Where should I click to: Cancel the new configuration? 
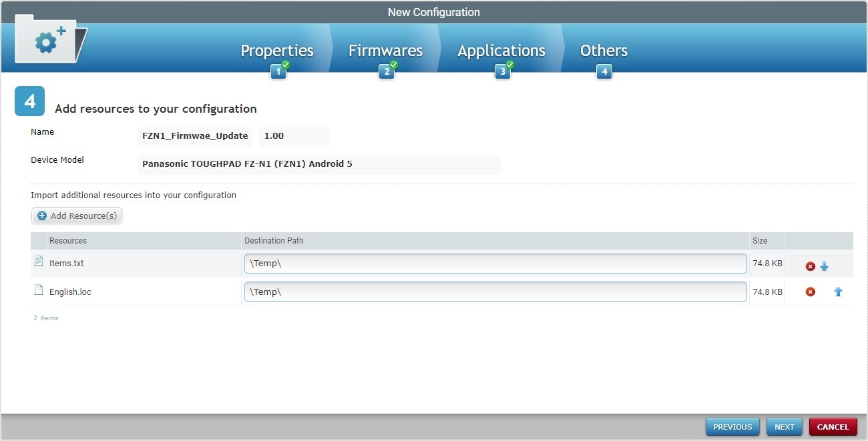coord(833,426)
